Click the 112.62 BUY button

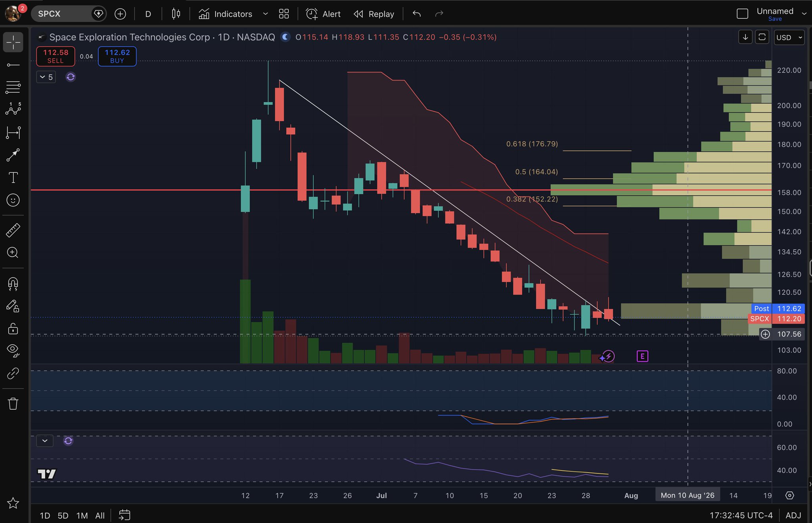117,56
